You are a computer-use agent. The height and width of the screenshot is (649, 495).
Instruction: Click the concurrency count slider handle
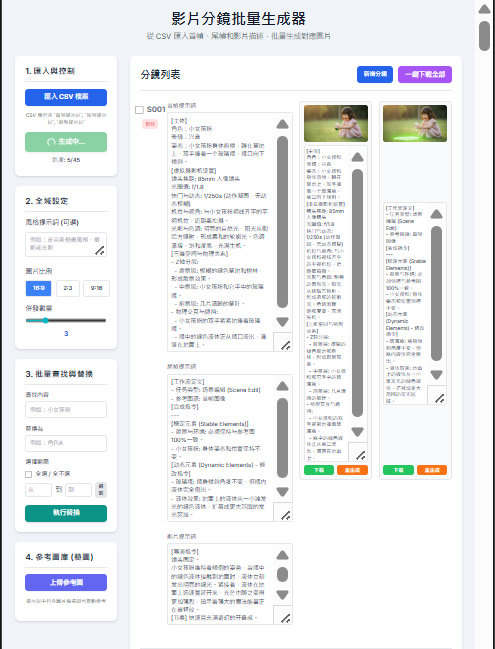pyautogui.click(x=46, y=320)
